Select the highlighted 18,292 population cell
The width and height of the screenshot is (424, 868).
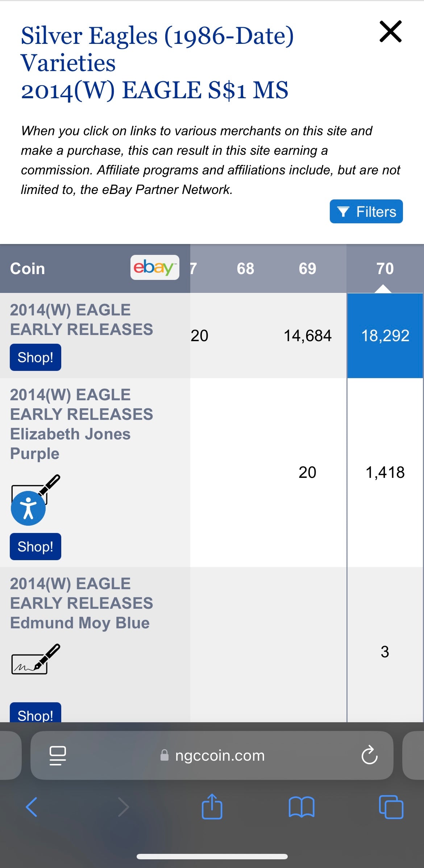pyautogui.click(x=385, y=336)
